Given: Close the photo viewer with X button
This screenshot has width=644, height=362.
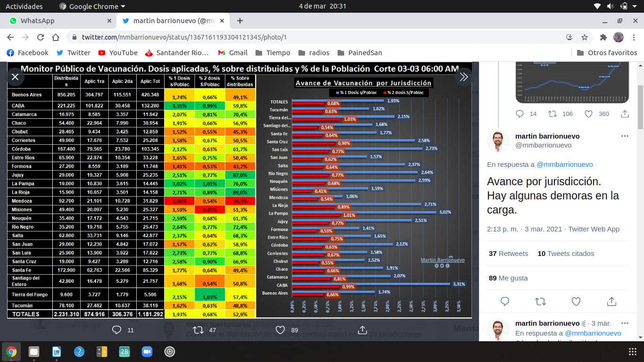Looking at the screenshot, I should pyautogui.click(x=15, y=77).
